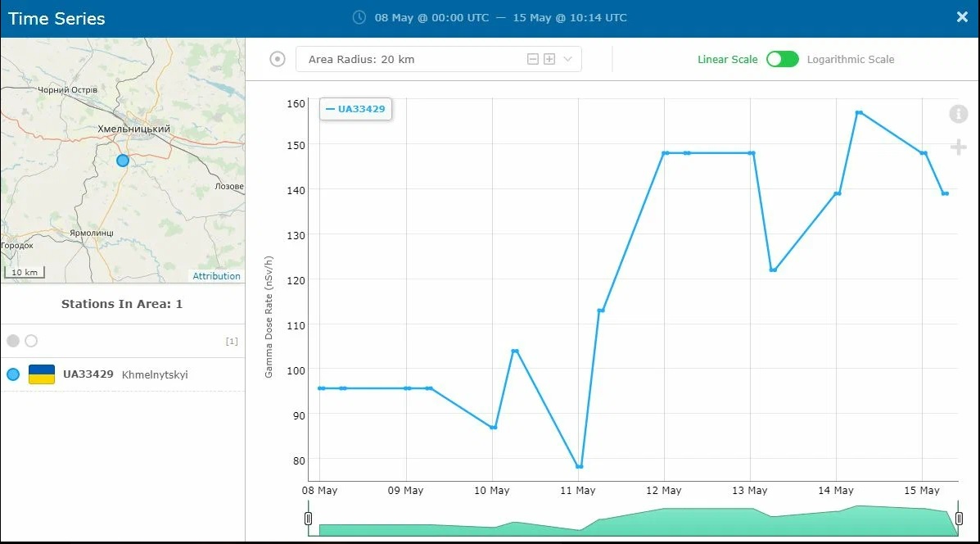Image resolution: width=980 pixels, height=544 pixels.
Task: Click the 10 km map scale bar
Action: [x=25, y=272]
